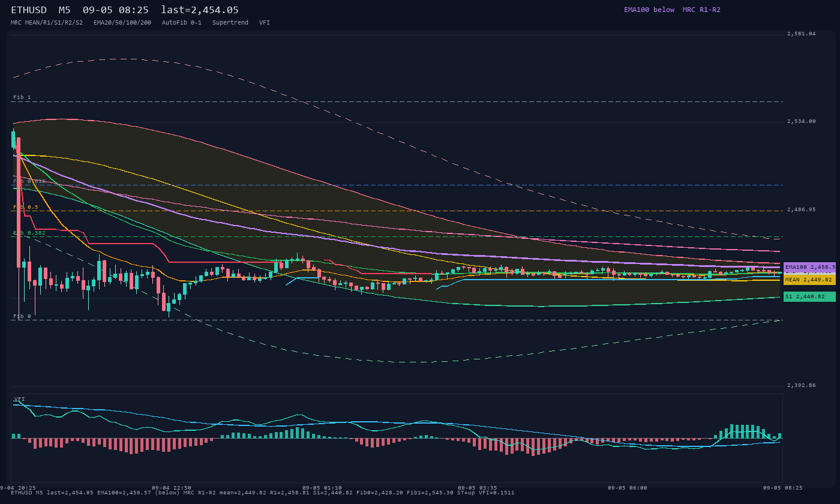Click the 09-05 01:10 time axis label
The height and width of the screenshot is (504, 840).
coord(322,488)
